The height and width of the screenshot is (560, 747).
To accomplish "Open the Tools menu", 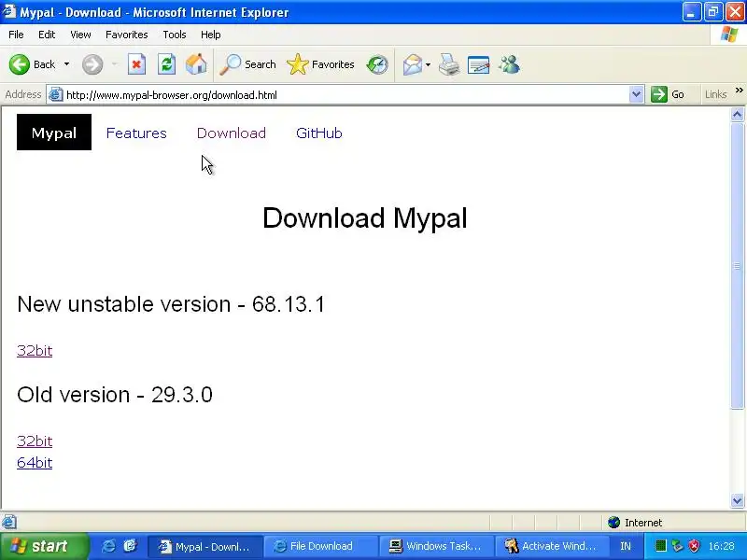I will click(x=175, y=35).
